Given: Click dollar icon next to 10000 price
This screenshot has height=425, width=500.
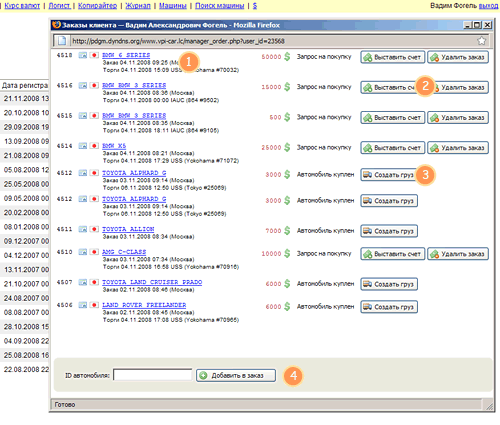Looking at the screenshot, I should [287, 254].
